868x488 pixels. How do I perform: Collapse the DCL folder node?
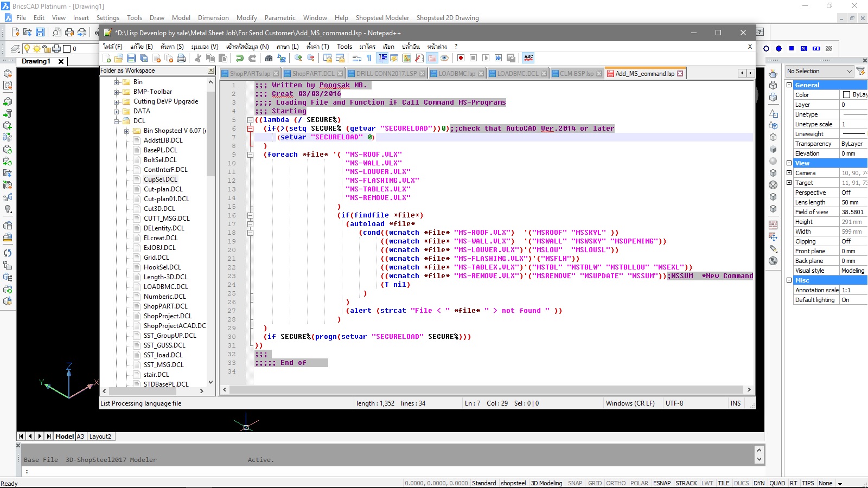pos(116,121)
